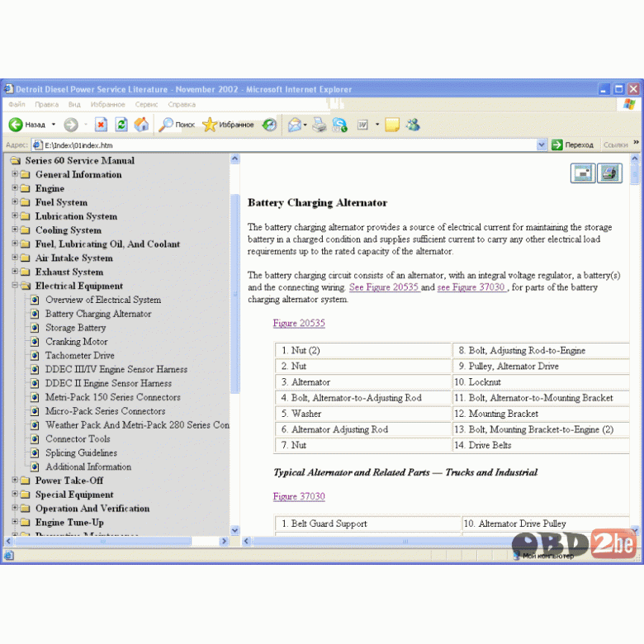Viewport: 644px width, 644px height.
Task: Click the Edit with Word icon
Action: click(362, 125)
